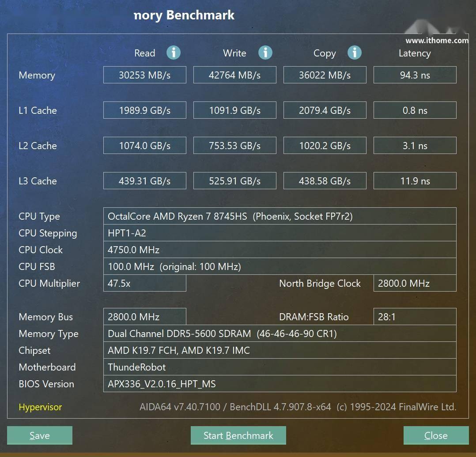
Task: Click the Memory row label
Action: (37, 75)
